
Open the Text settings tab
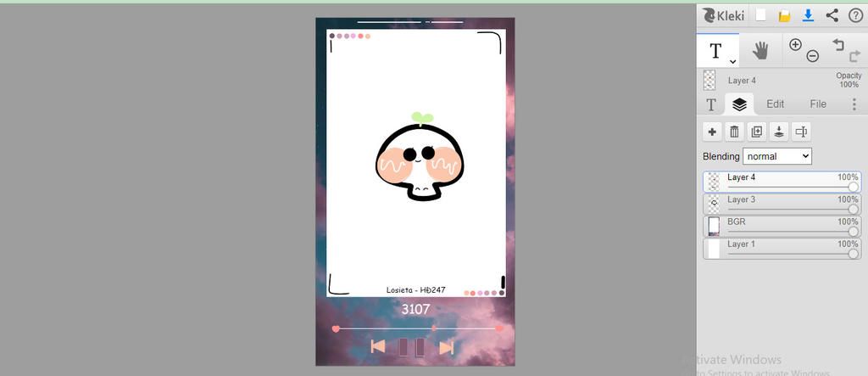click(711, 104)
